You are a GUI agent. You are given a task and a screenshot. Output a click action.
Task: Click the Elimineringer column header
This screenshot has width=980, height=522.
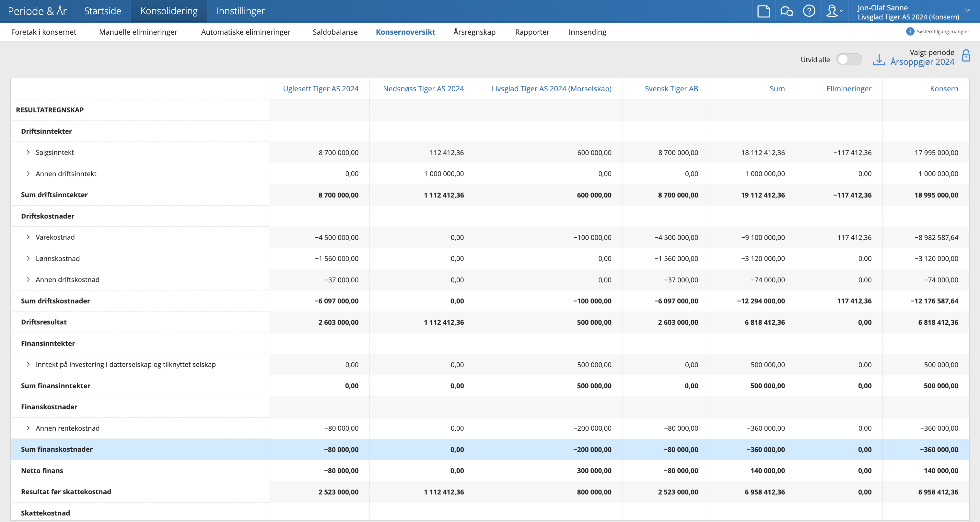pyautogui.click(x=849, y=89)
